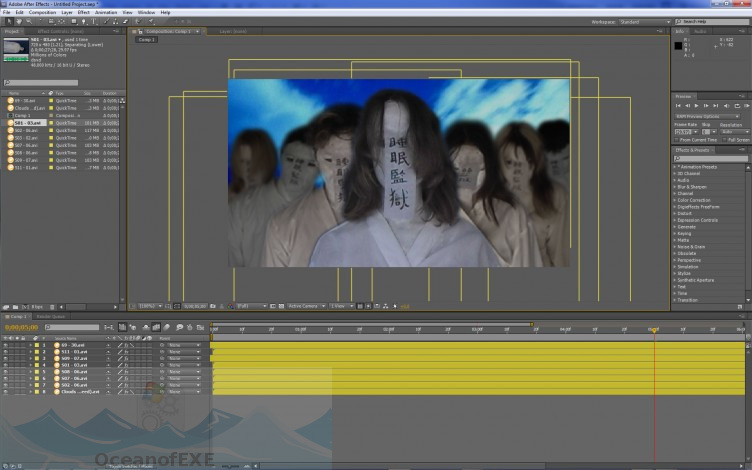Screen dimensions: 752x470
Task: Open the Layer menu
Action: tap(67, 12)
